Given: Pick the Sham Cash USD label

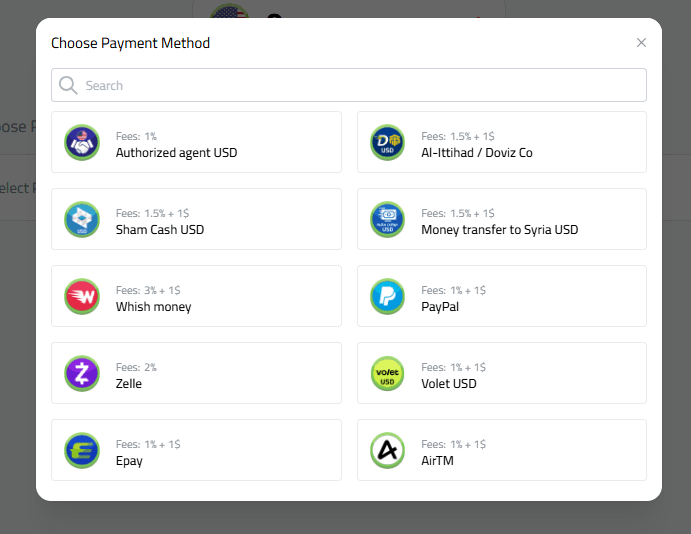Looking at the screenshot, I should pos(160,230).
